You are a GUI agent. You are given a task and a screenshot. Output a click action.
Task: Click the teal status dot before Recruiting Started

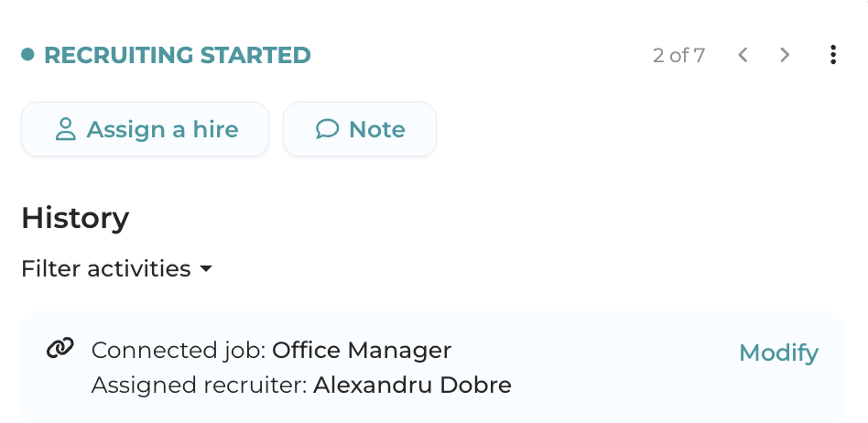(x=27, y=55)
